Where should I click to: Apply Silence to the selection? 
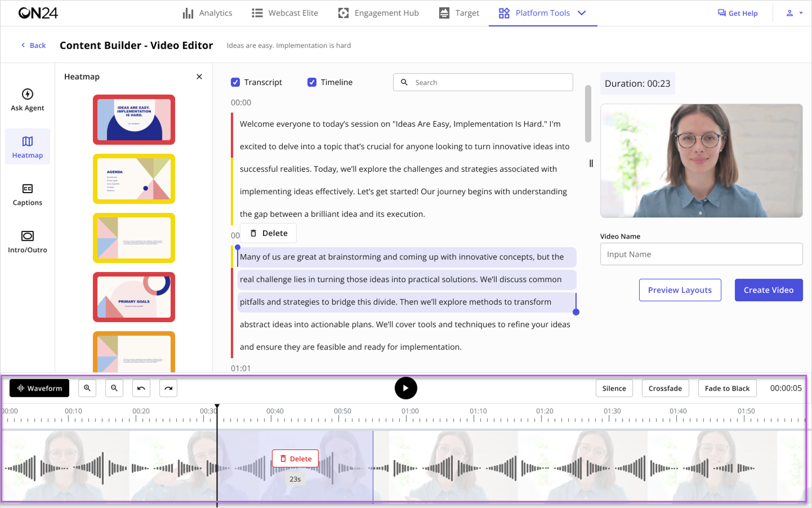coord(614,388)
